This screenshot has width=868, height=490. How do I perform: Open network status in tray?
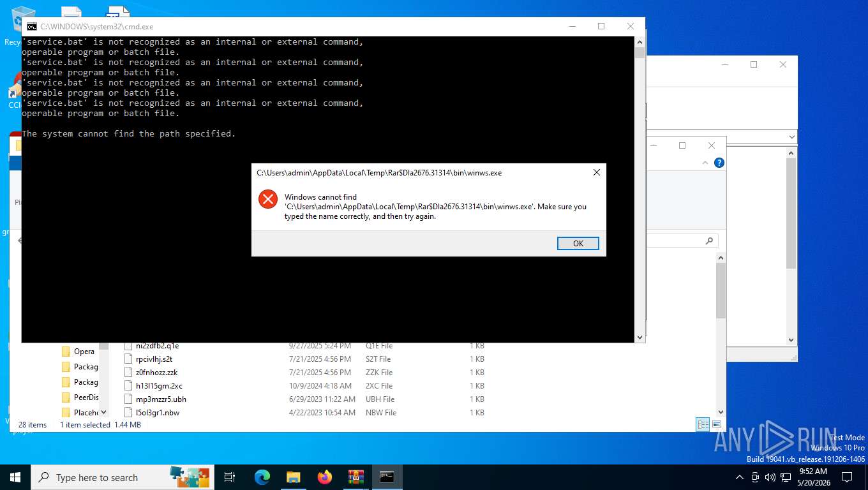(785, 477)
